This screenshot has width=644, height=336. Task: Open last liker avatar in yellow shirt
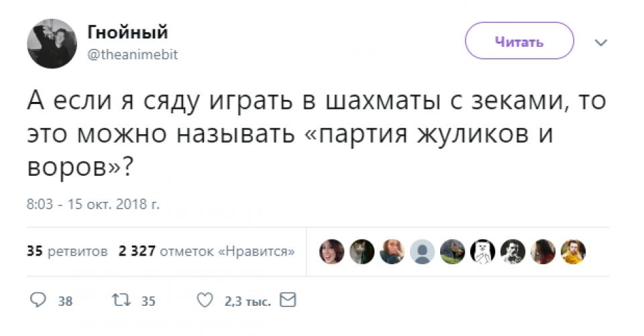pyautogui.click(x=574, y=251)
